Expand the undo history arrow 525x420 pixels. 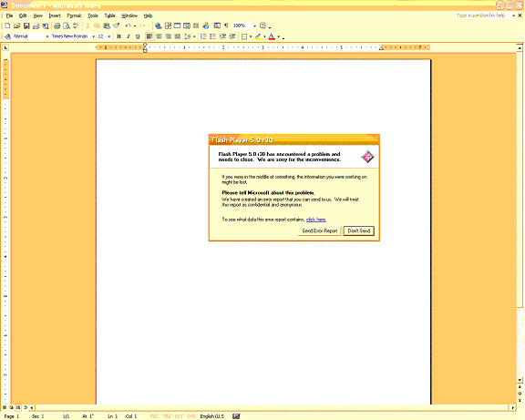pos(135,26)
